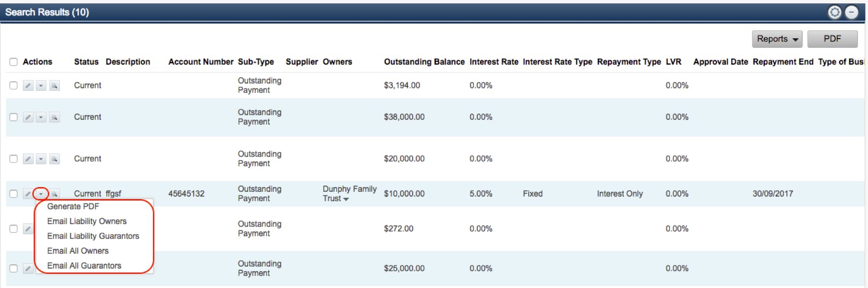Tick checkbox for the $20,000.00 row

(14, 159)
